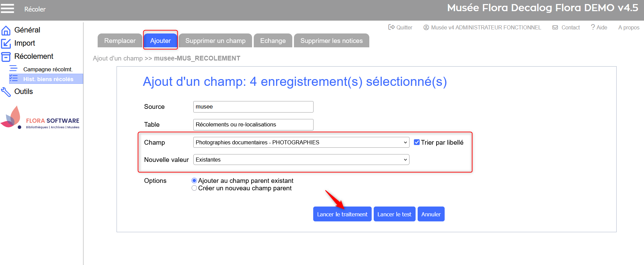Open the hamburger menu icon

(7, 8)
